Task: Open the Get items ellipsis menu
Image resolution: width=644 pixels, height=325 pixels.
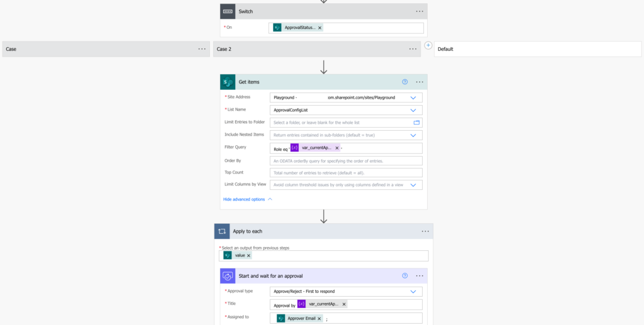Action: coord(419,82)
